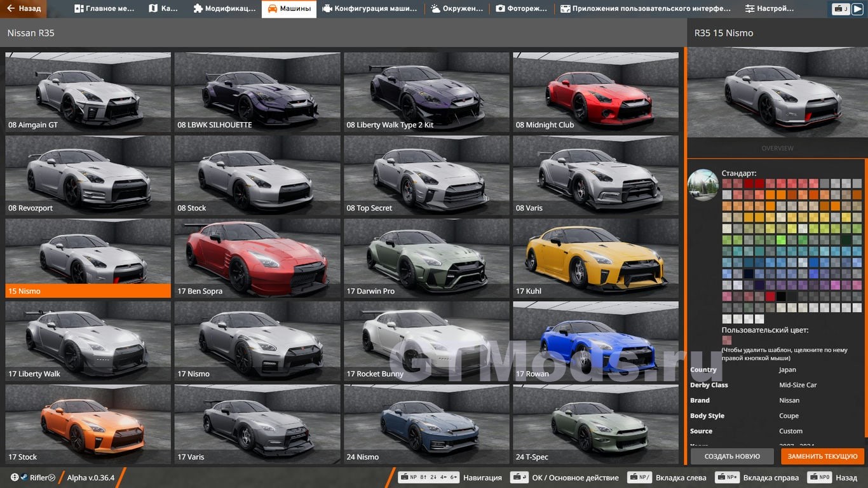The image size is (868, 488).
Task: Choose the 08 Stock configuration
Action: [257, 175]
